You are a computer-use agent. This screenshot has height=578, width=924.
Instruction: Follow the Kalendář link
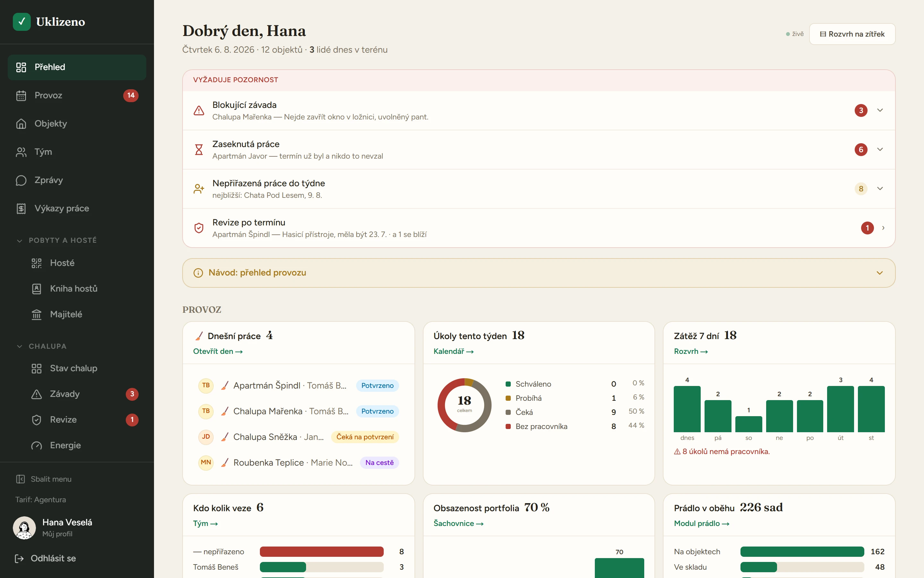click(x=454, y=351)
